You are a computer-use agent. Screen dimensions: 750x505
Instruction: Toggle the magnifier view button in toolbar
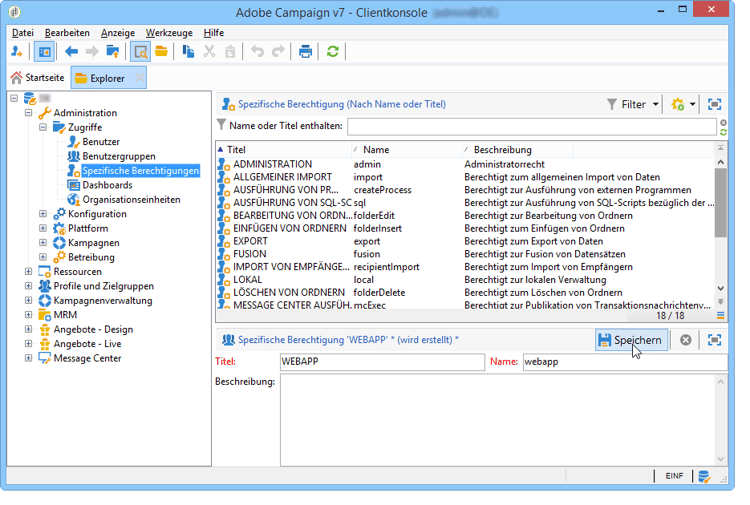140,52
